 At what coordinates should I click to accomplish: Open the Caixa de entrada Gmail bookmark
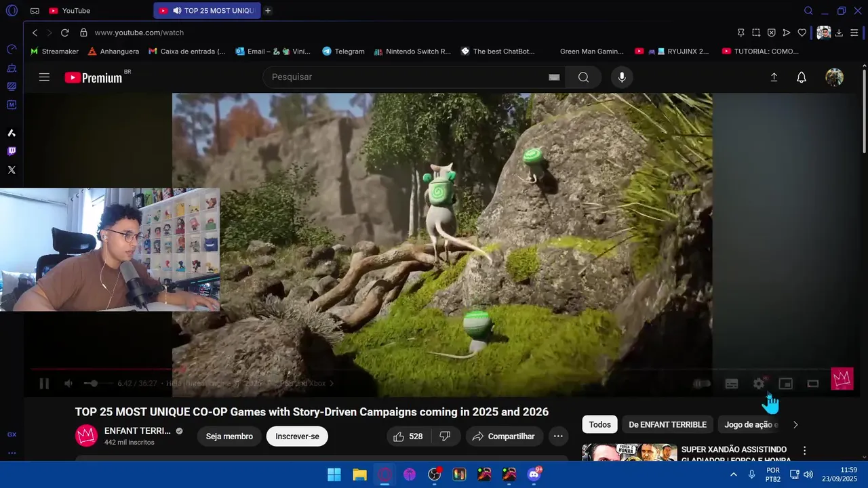[x=187, y=52]
